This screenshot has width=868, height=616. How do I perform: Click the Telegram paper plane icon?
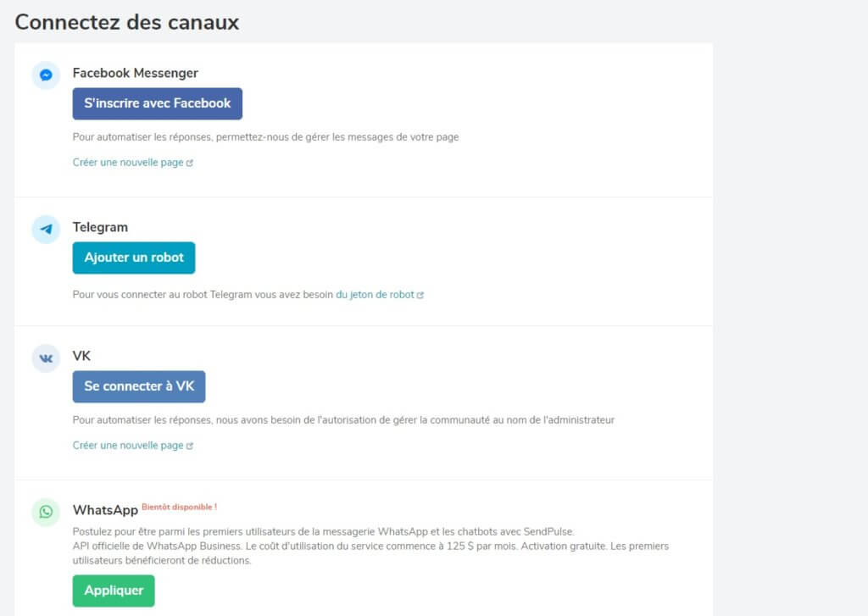point(46,229)
